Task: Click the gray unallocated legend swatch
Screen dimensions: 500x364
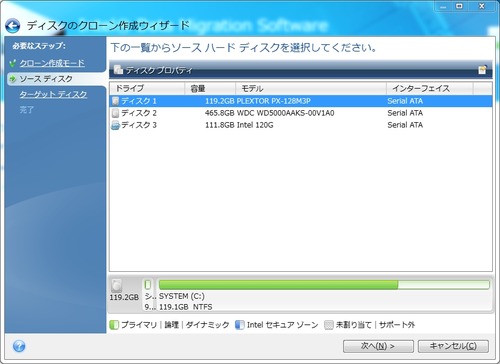Action: (329, 325)
